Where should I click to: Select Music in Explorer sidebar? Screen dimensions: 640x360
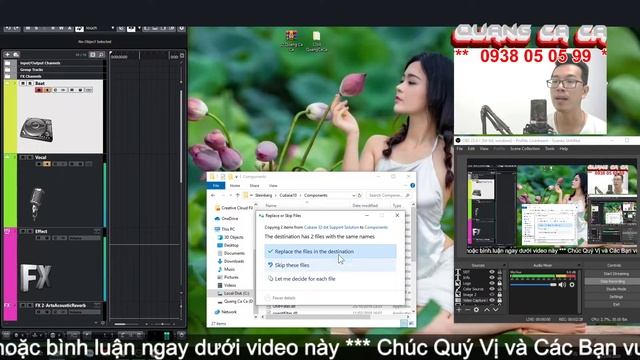(226, 269)
